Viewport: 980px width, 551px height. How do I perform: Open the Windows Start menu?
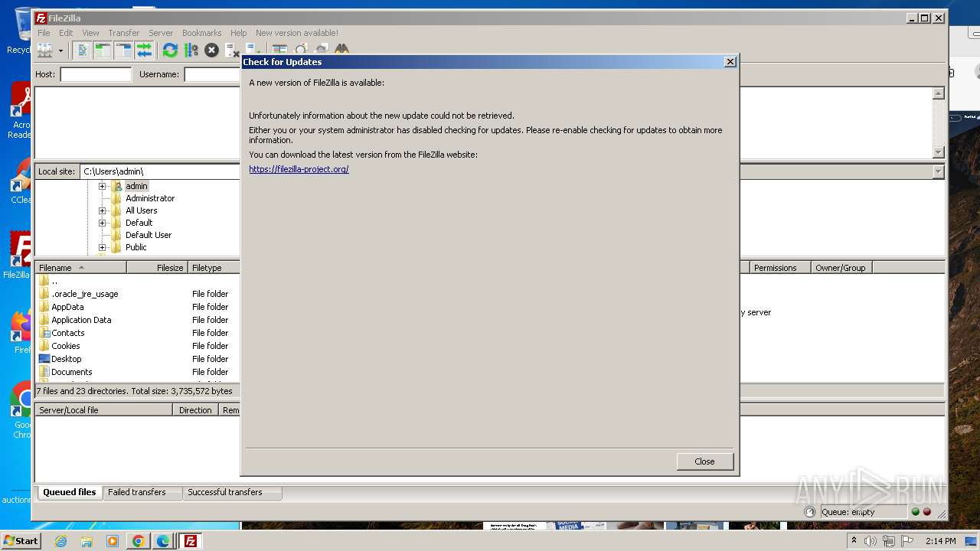coord(21,541)
